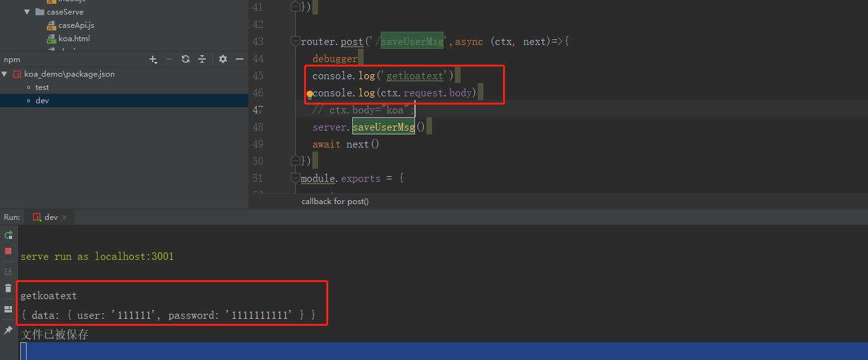Click getkoatext line in console output

point(49,296)
